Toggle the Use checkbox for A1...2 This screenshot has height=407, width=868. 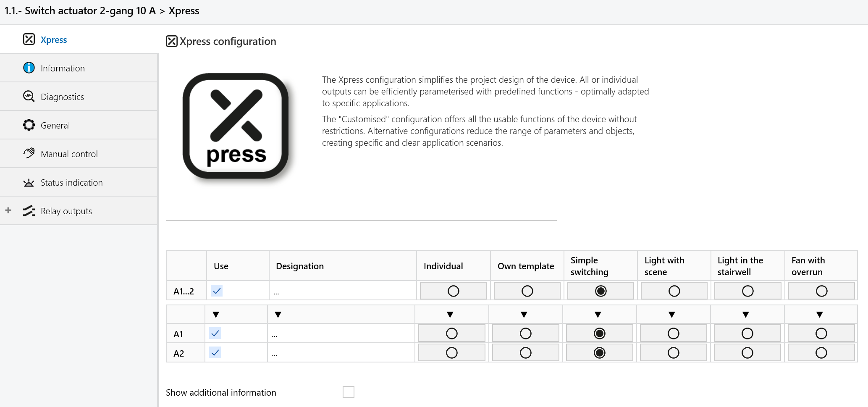point(217,291)
